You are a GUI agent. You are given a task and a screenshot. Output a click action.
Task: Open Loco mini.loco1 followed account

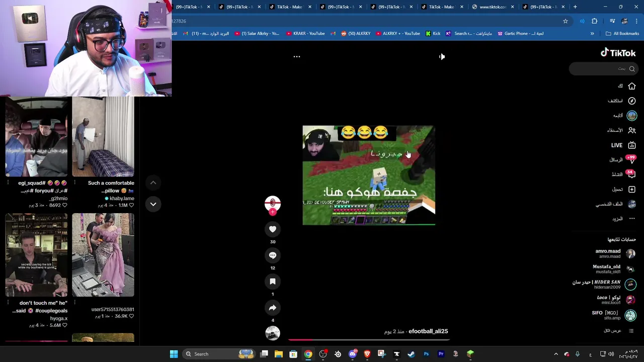coord(616,300)
